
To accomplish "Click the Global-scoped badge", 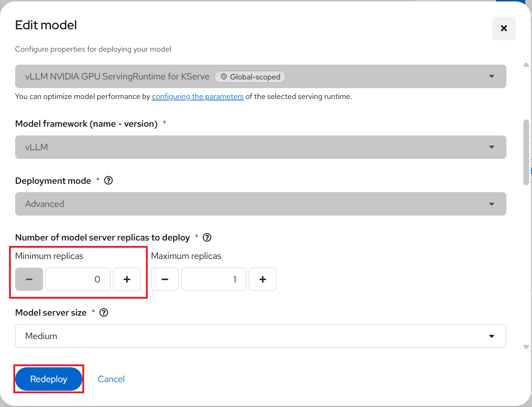I will [x=250, y=77].
